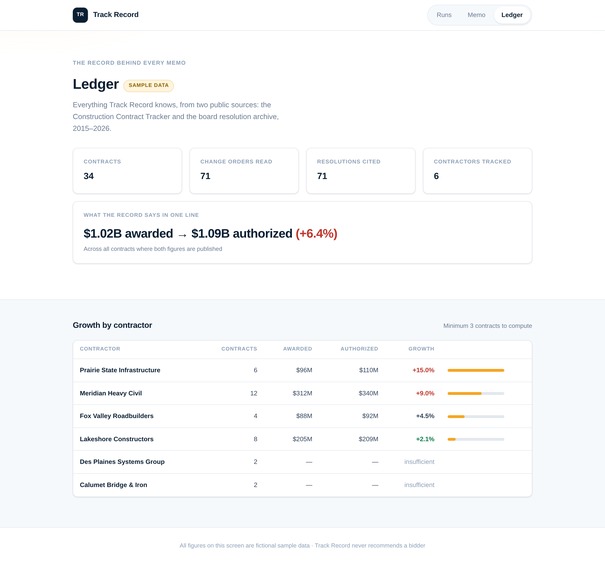Select Meridian Heavy Civil row name
Image resolution: width=605 pixels, height=573 pixels.
[111, 393]
